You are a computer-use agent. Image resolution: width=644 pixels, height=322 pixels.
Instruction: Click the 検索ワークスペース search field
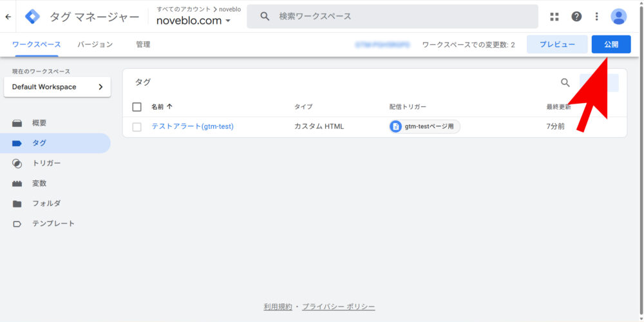coord(399,17)
